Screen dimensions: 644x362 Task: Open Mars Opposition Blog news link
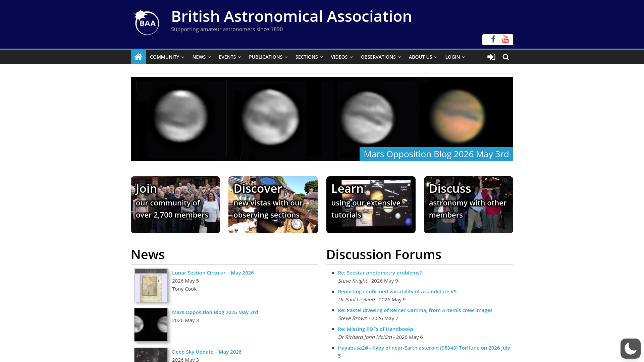point(215,312)
